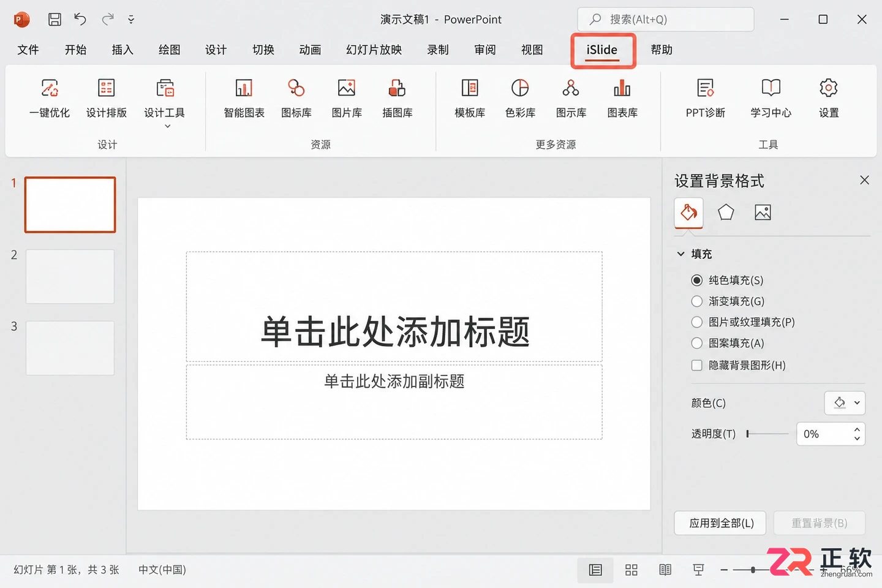Viewport: 882px width, 588px height.
Task: Switch to the 动画 ribbon tab
Action: (310, 50)
